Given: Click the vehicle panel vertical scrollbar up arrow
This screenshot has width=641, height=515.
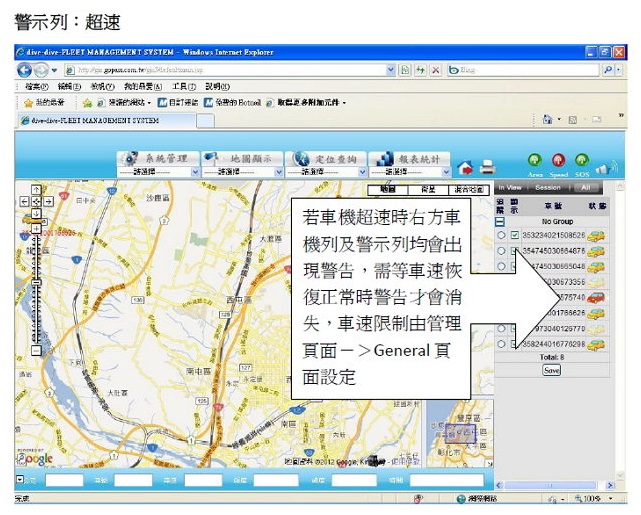Looking at the screenshot, I should pos(620,187).
